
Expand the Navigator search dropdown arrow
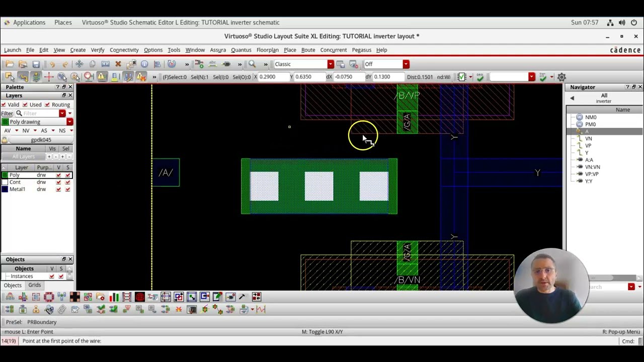631,287
